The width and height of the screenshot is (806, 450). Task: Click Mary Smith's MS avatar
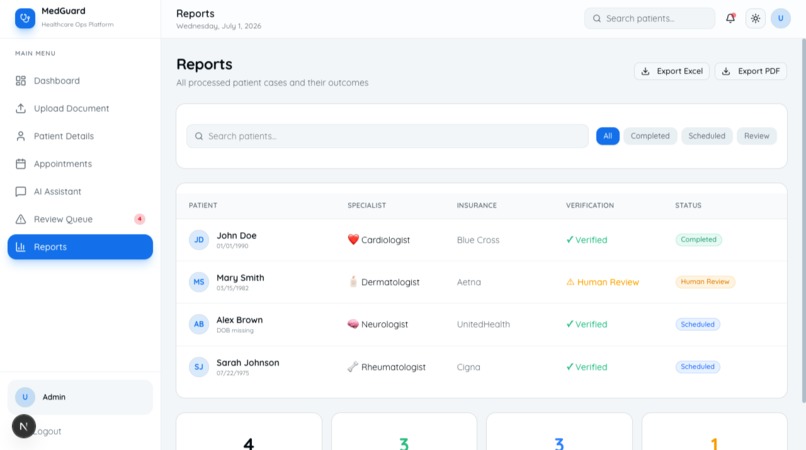[198, 282]
